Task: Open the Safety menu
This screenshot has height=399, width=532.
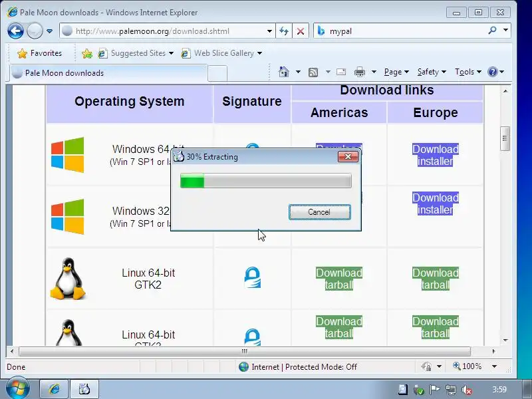Action: point(432,72)
